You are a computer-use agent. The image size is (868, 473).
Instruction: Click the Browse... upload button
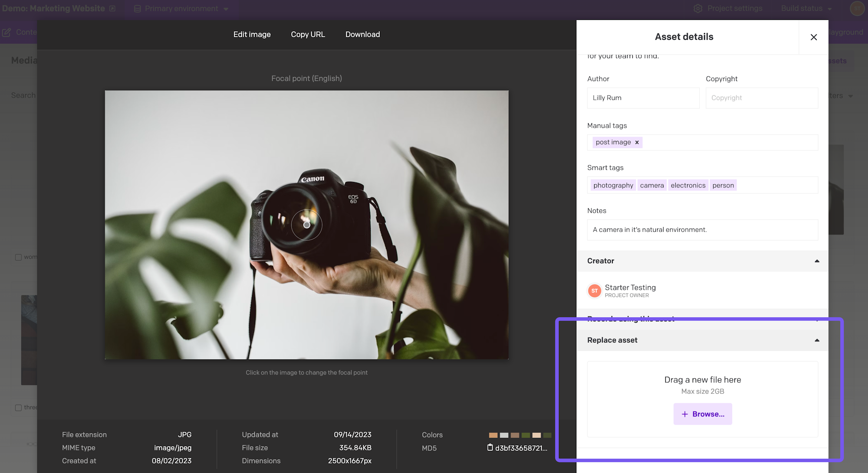pos(702,414)
